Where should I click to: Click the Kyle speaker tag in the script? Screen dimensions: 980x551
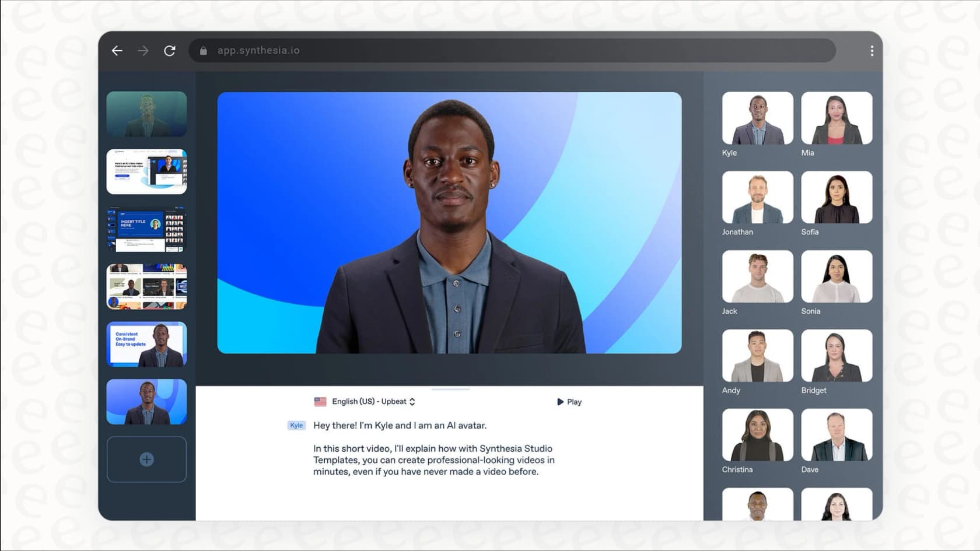coord(296,426)
